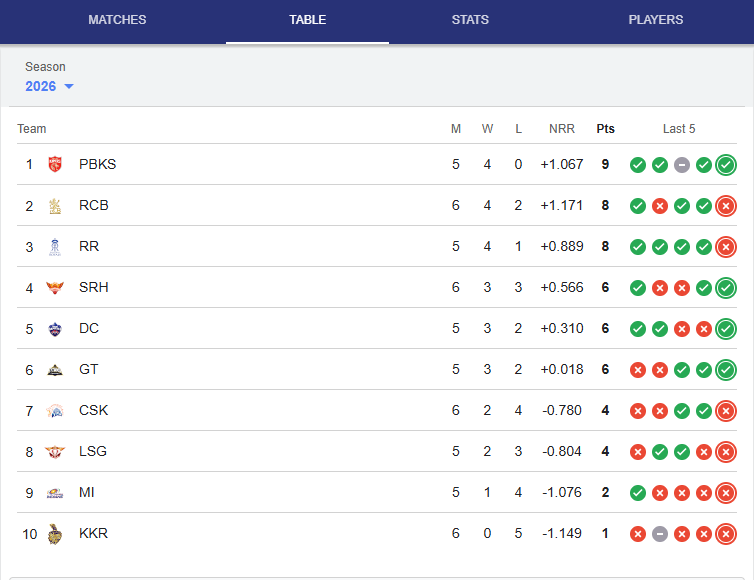
Task: Click rank number 10 for KKR
Action: (x=29, y=534)
